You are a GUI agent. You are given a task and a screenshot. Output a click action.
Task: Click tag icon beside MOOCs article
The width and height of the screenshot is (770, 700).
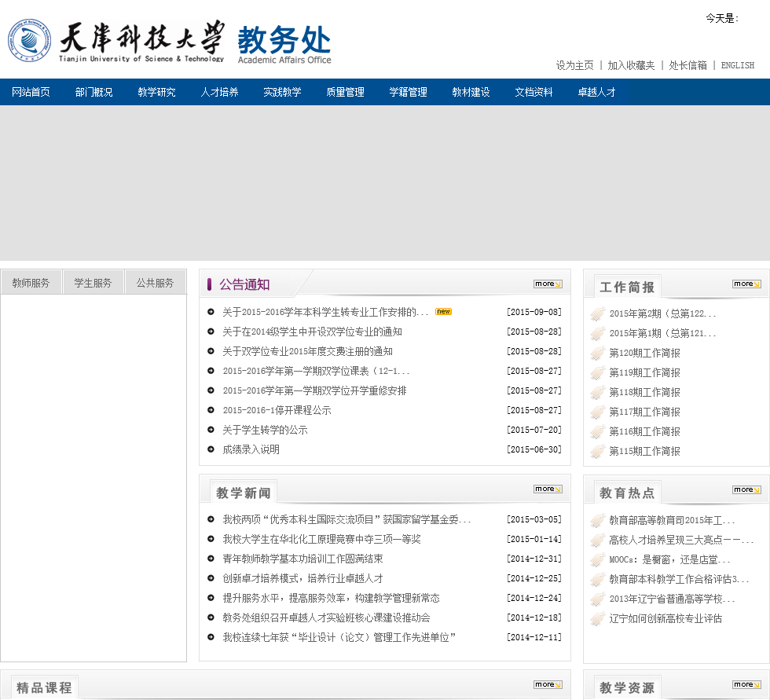(x=597, y=560)
